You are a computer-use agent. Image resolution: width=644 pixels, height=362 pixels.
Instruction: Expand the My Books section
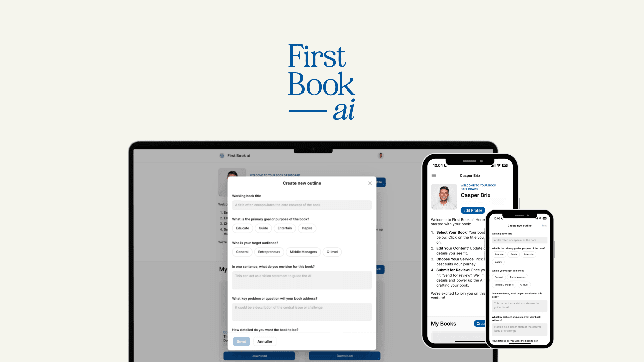click(x=444, y=323)
